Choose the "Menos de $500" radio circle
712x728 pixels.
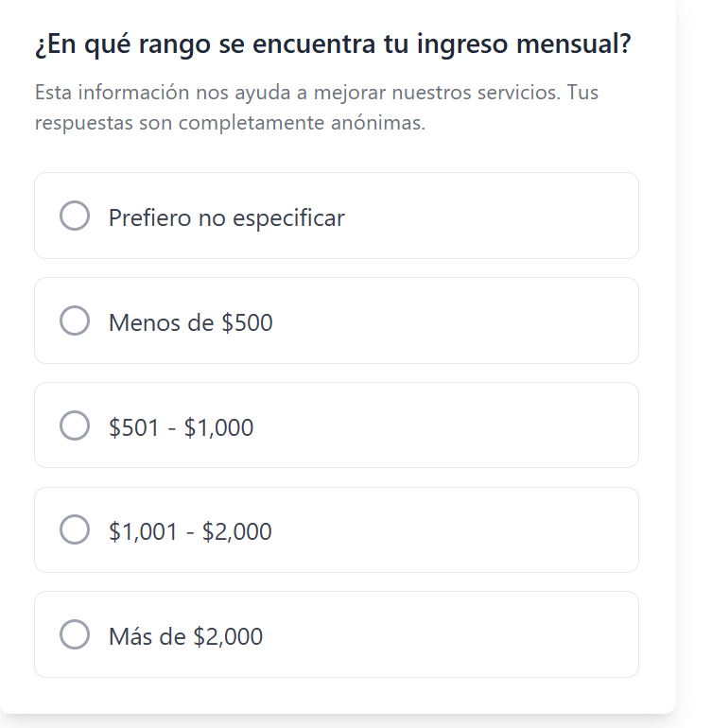click(x=75, y=321)
